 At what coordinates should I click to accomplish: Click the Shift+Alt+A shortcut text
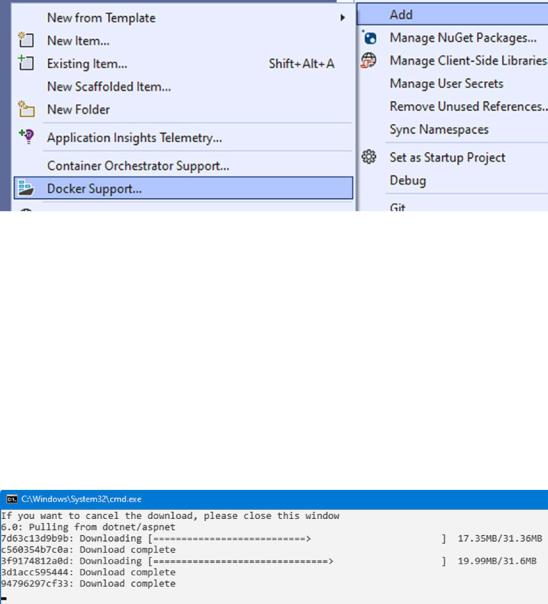tap(302, 64)
